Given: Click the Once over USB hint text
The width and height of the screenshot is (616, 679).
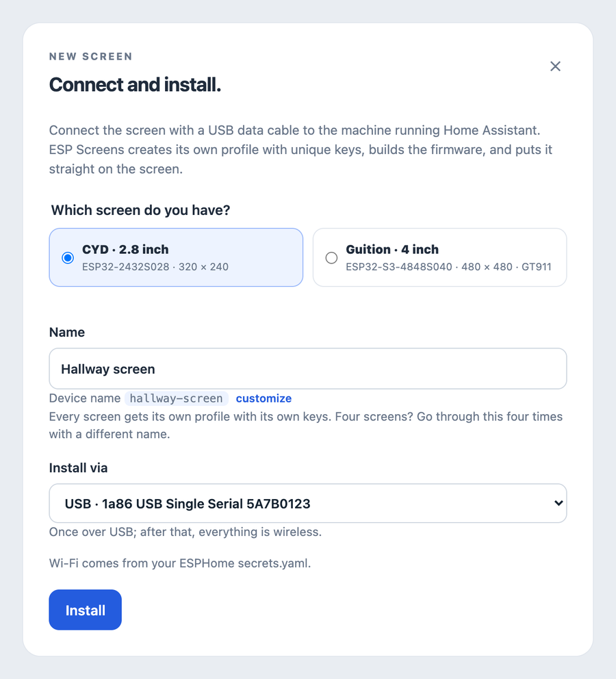Looking at the screenshot, I should pyautogui.click(x=185, y=532).
